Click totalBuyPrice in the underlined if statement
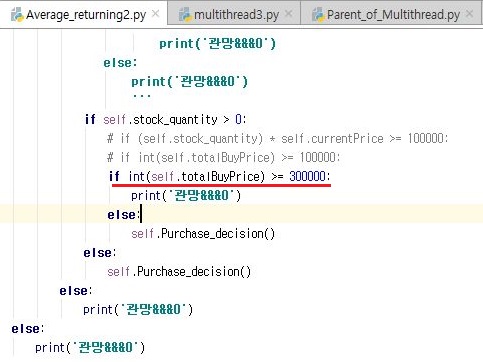 220,176
